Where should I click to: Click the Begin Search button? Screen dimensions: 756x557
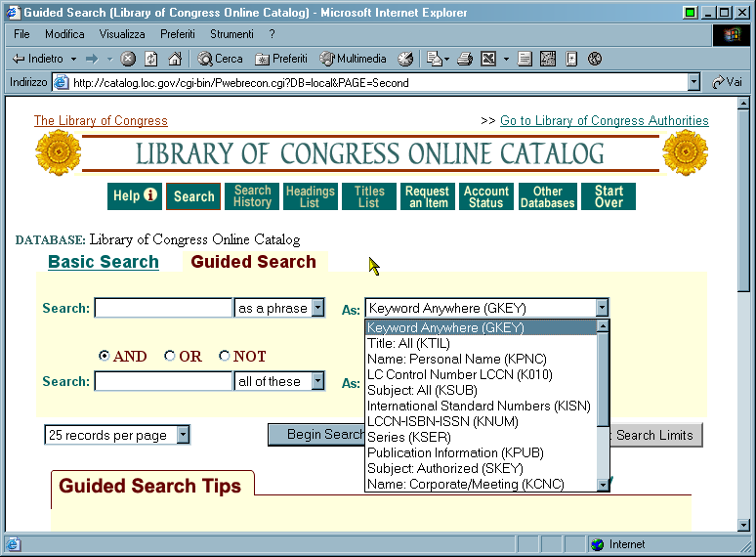[316, 435]
